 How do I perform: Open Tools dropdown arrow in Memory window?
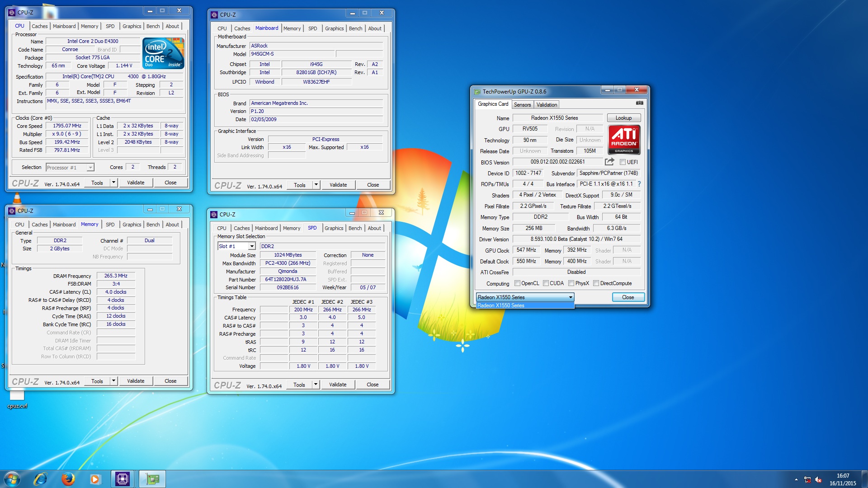click(113, 381)
